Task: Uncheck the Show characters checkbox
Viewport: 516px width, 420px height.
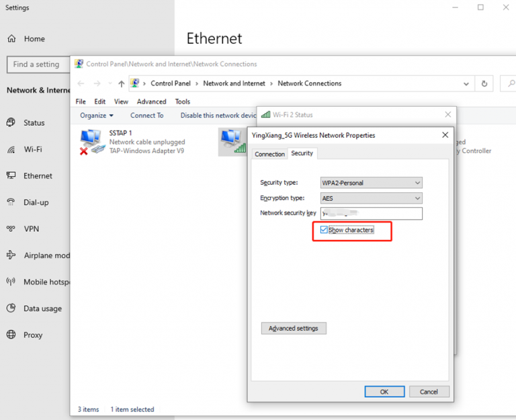Action: click(x=324, y=230)
